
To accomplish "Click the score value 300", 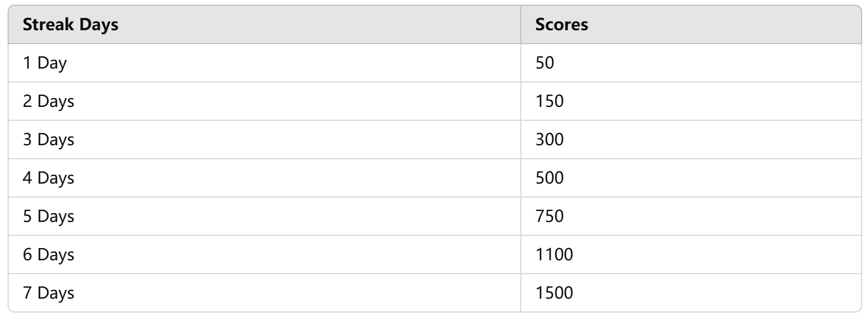I will [550, 140].
